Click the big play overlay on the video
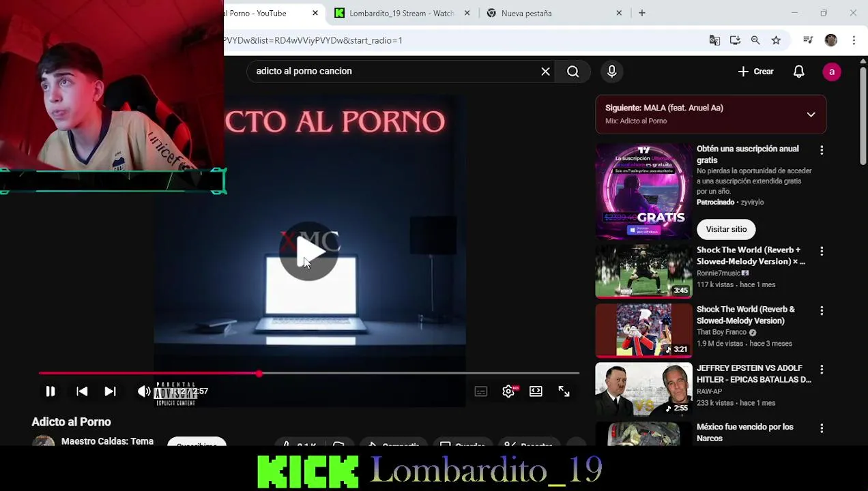Screen dimensions: 868x491 coord(308,251)
